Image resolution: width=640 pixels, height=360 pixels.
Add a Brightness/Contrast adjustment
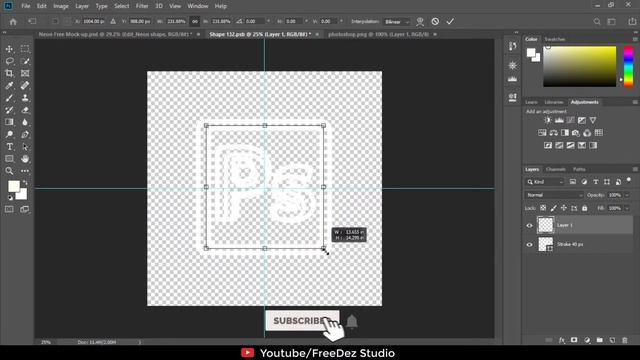(x=548, y=120)
